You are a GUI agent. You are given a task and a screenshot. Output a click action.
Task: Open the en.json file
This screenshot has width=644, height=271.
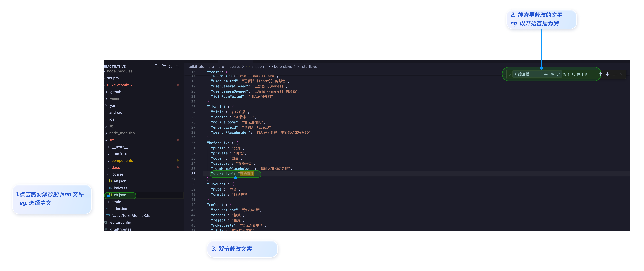(120, 181)
